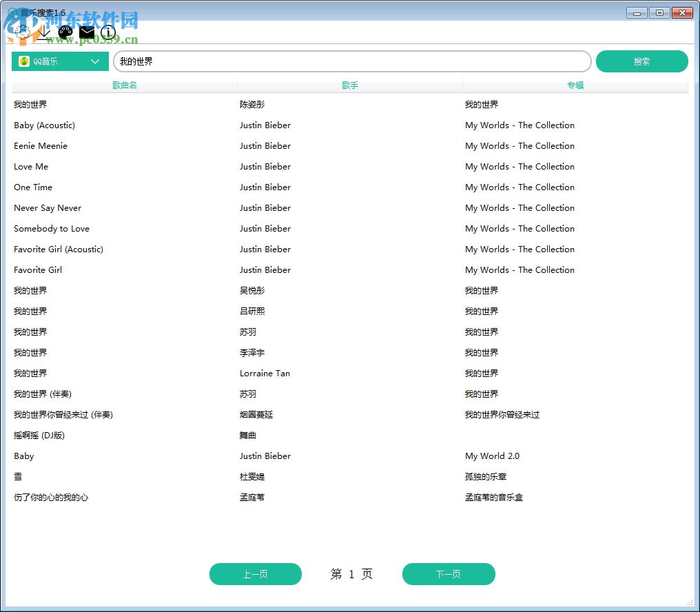Select song 我的世界 (伴奏)
This screenshot has height=612, width=700.
pyautogui.click(x=43, y=394)
